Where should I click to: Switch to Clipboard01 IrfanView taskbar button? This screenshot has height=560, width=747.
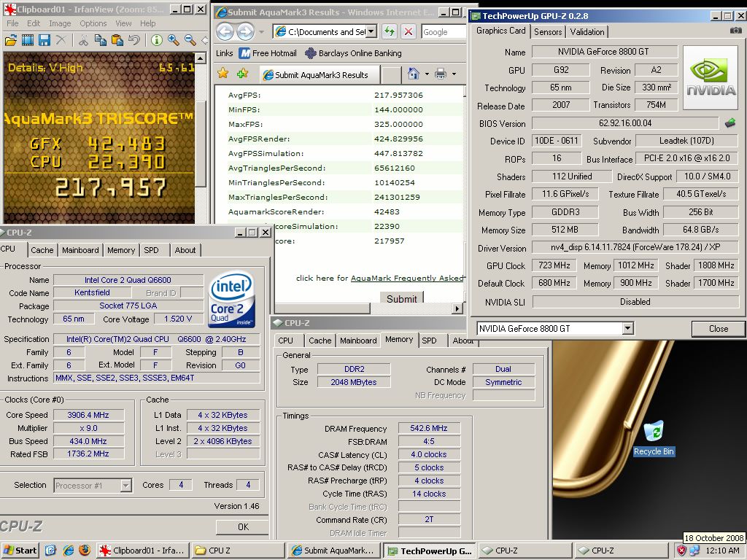143,551
